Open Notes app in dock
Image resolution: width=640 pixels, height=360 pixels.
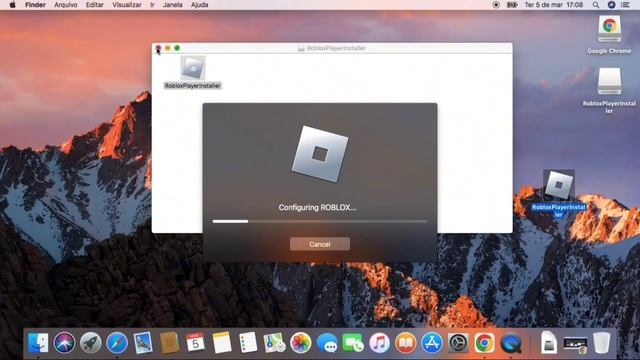[x=222, y=342]
